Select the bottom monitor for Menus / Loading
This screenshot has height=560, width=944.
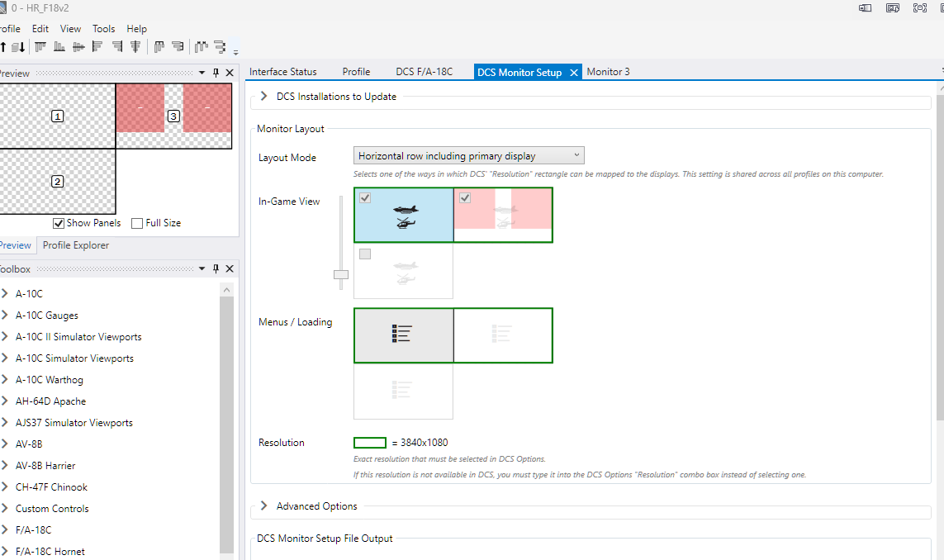click(x=403, y=392)
